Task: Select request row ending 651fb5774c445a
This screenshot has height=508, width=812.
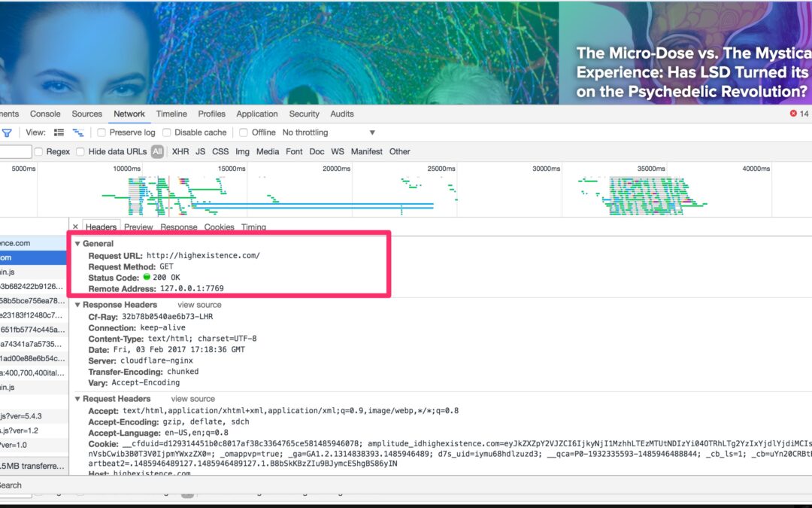Action: point(34,330)
